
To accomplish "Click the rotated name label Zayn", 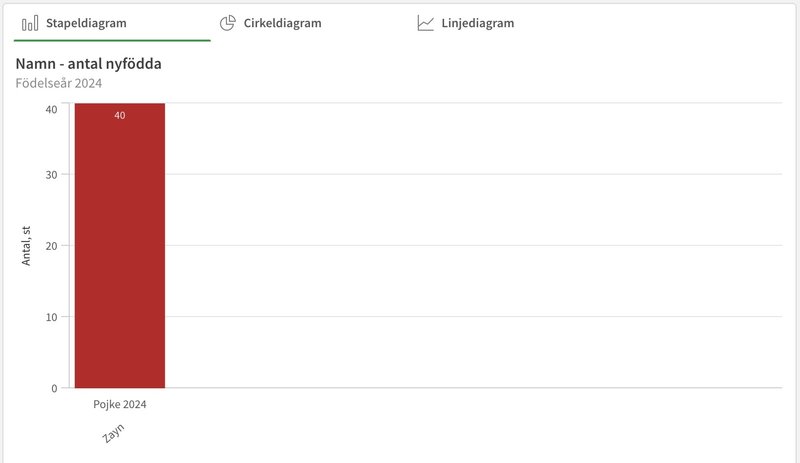I will 113,433.
